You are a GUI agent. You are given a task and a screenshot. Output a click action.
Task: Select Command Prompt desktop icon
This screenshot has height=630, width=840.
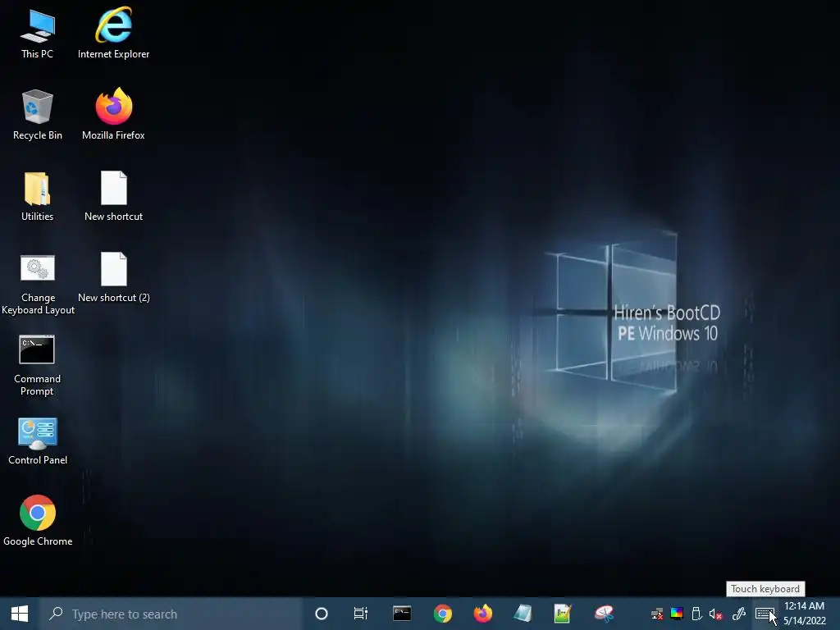point(37,367)
